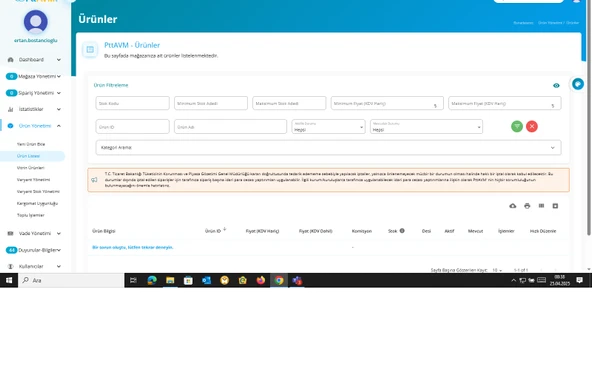Apply the green filter button
The width and height of the screenshot is (592, 366).
(x=517, y=126)
